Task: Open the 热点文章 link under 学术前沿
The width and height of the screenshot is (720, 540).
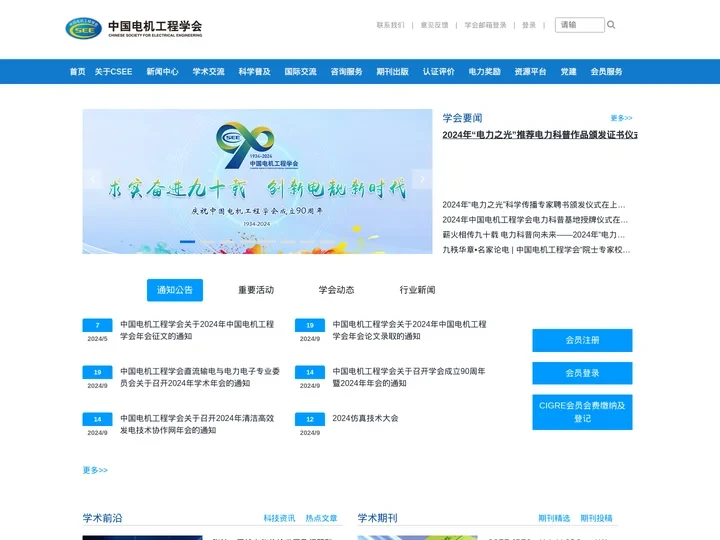Action: pyautogui.click(x=321, y=518)
